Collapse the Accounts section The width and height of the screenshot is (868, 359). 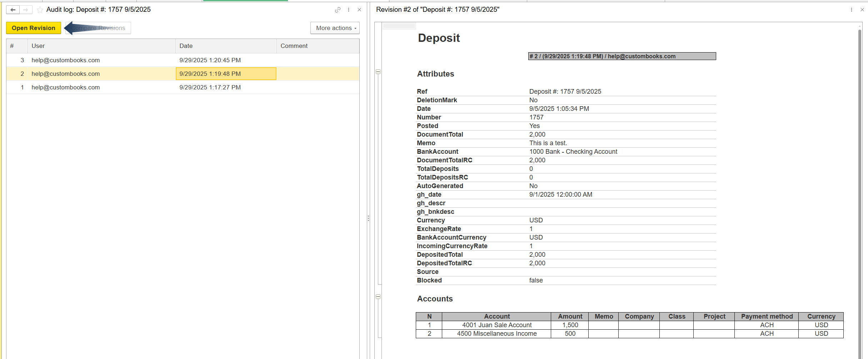point(378,297)
